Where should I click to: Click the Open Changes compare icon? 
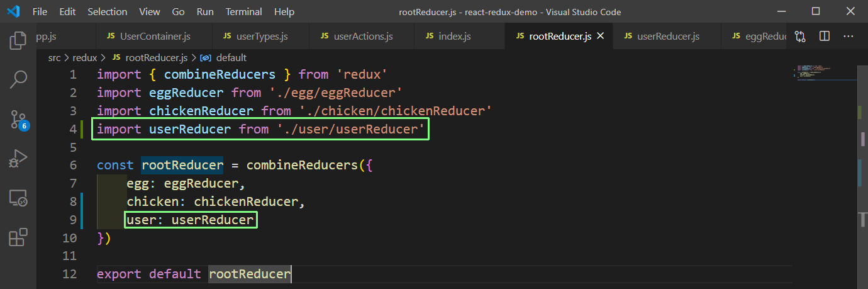800,37
